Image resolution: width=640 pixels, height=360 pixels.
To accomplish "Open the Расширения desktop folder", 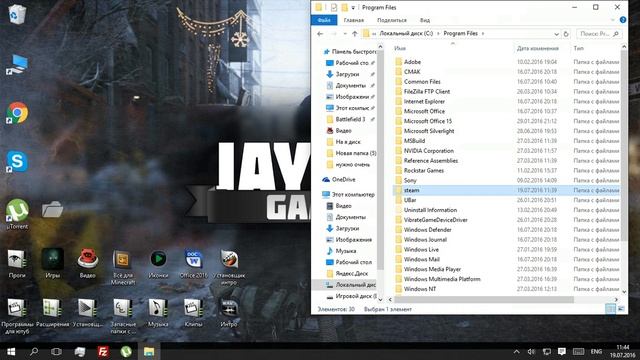I will [x=52, y=313].
